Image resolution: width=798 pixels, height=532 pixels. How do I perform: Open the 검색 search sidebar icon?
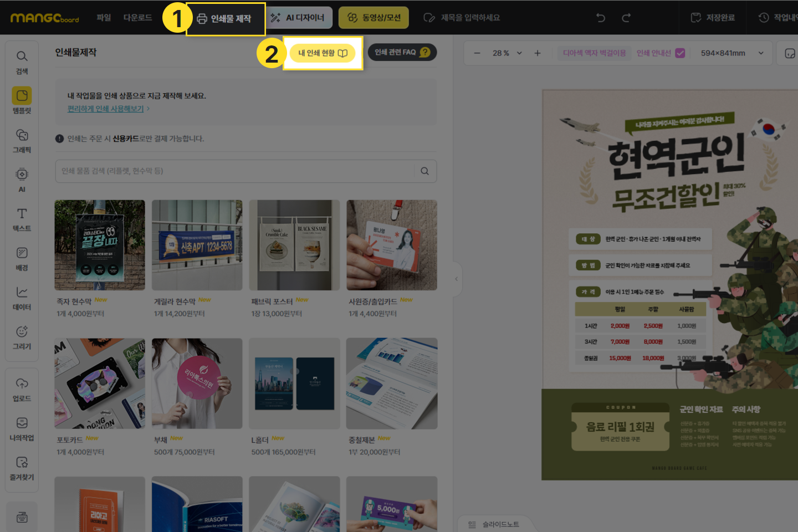[22, 62]
